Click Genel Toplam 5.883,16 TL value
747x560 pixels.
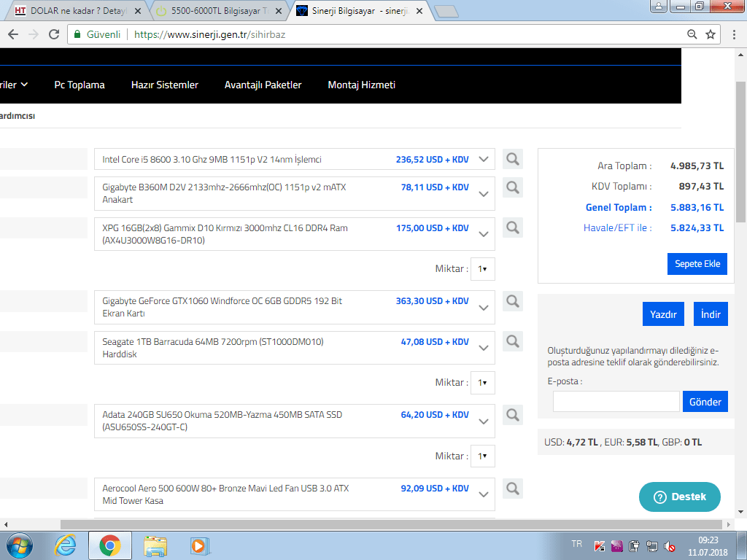[x=697, y=208]
